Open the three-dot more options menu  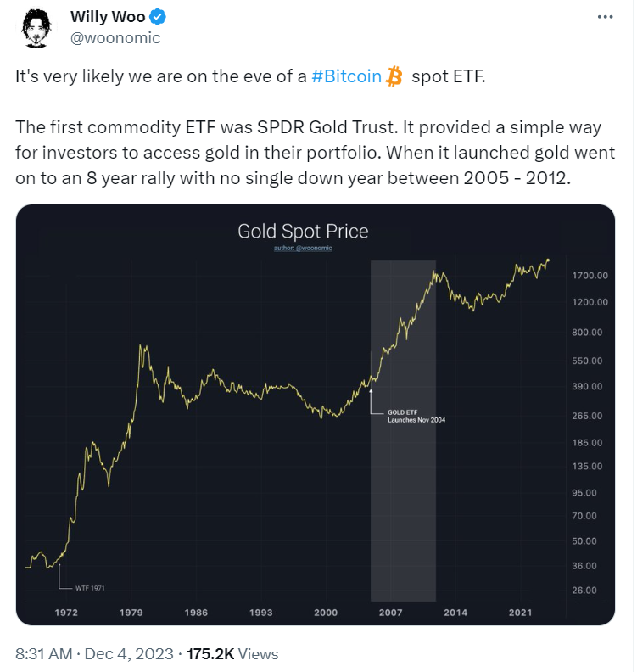tap(603, 17)
